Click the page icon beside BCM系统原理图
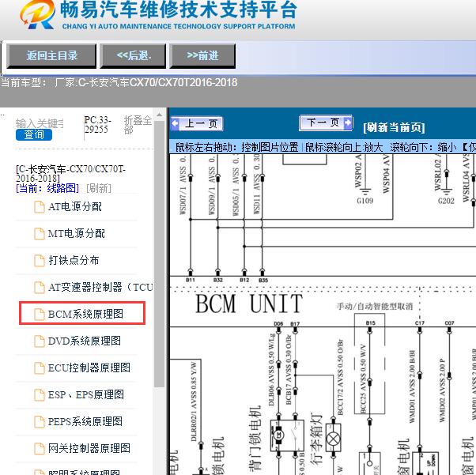The width and height of the screenshot is (476, 475). click(x=40, y=314)
